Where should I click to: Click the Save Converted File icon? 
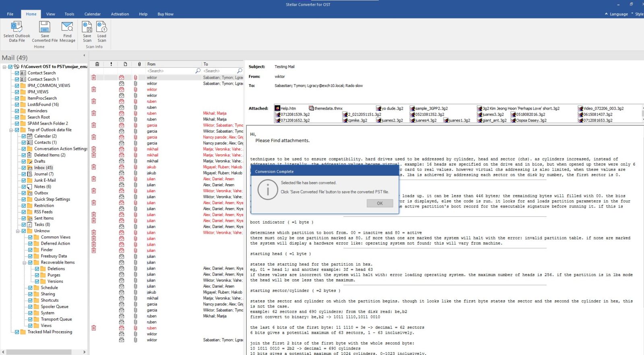click(x=45, y=27)
